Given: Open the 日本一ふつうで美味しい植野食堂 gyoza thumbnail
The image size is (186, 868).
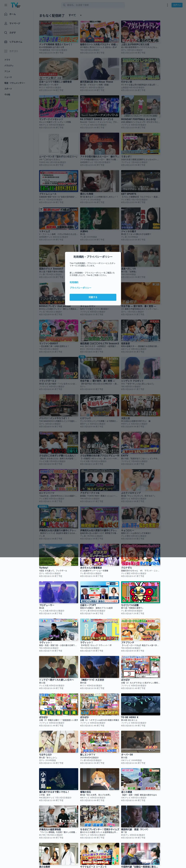Looking at the screenshot, I should coord(58,69).
